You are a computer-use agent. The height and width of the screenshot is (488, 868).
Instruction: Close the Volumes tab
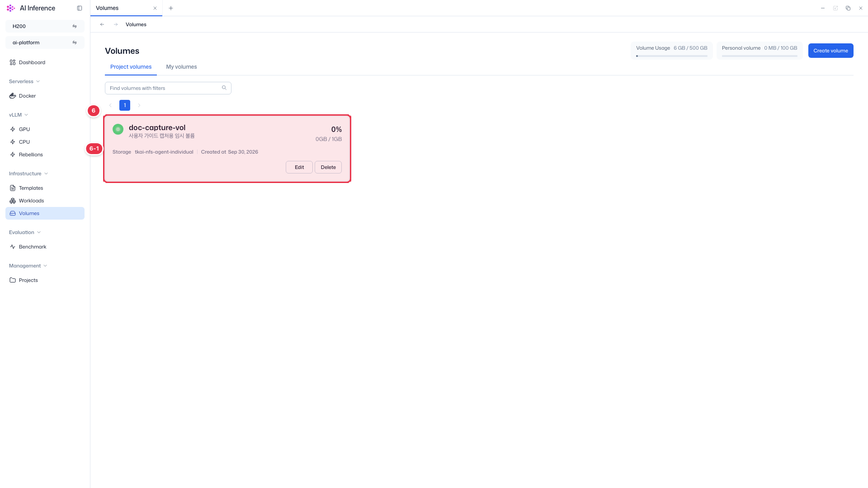(155, 8)
